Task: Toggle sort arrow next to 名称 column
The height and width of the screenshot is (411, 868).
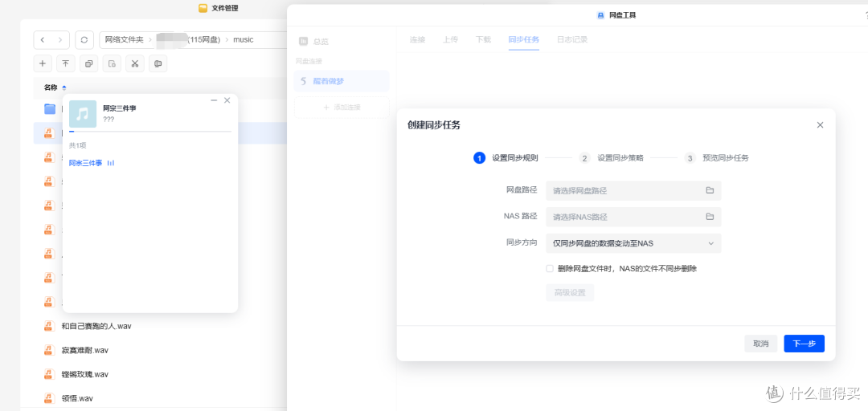Action: point(64,88)
